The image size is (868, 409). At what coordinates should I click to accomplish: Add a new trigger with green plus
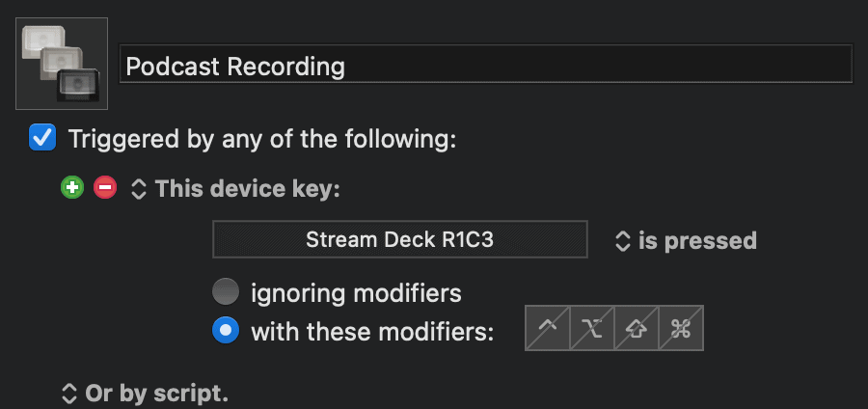72,188
